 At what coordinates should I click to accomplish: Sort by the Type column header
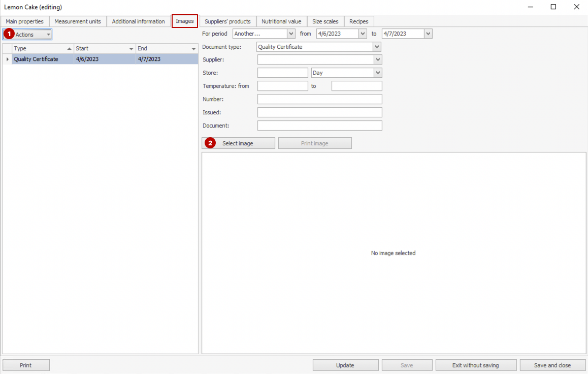41,48
